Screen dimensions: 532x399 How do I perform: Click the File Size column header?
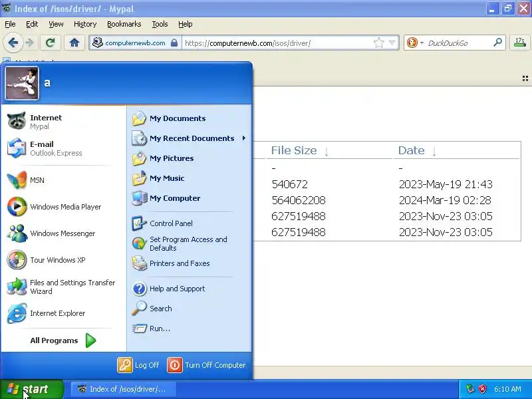click(294, 150)
